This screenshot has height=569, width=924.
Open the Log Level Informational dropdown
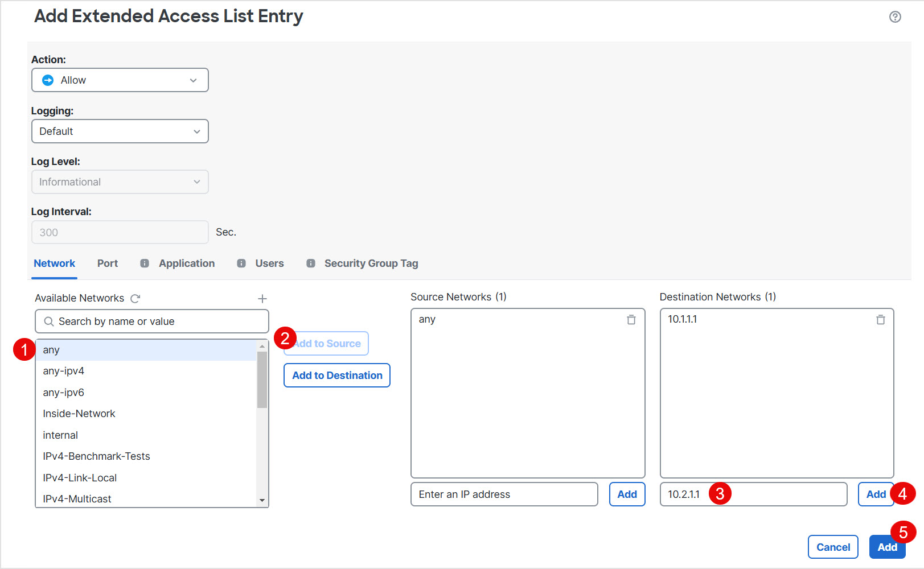[x=120, y=182]
